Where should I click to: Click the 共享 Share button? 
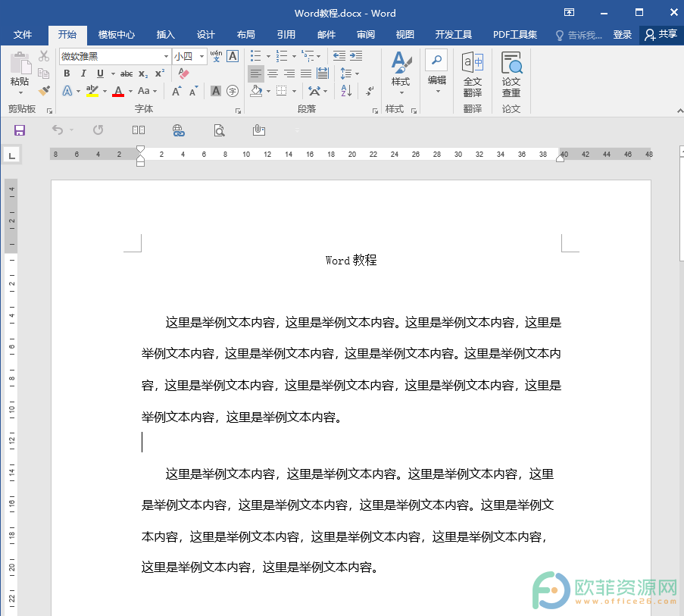tap(661, 35)
